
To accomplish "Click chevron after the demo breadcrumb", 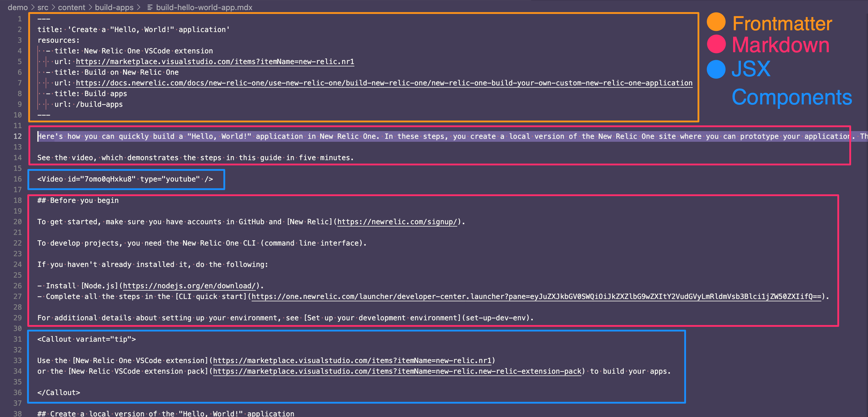I will 33,7.
